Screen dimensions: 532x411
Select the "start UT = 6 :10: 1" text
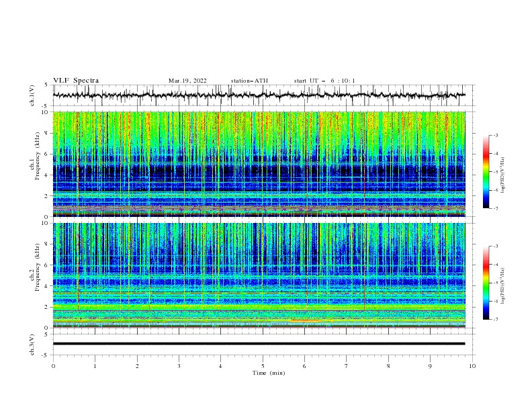click(x=324, y=81)
